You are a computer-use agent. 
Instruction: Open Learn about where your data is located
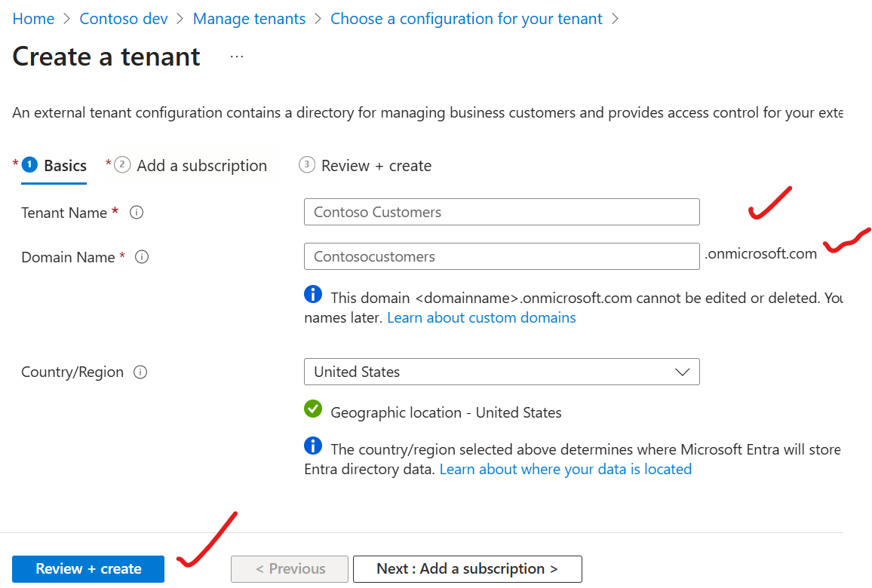click(565, 469)
